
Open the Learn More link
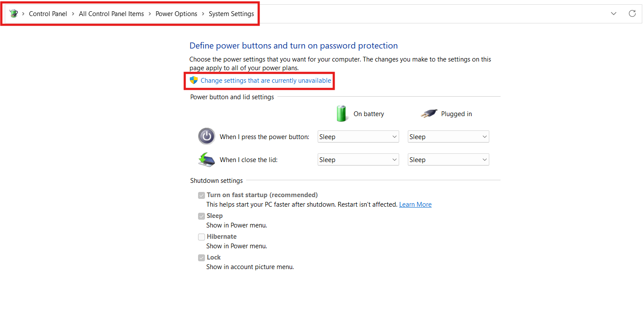415,204
